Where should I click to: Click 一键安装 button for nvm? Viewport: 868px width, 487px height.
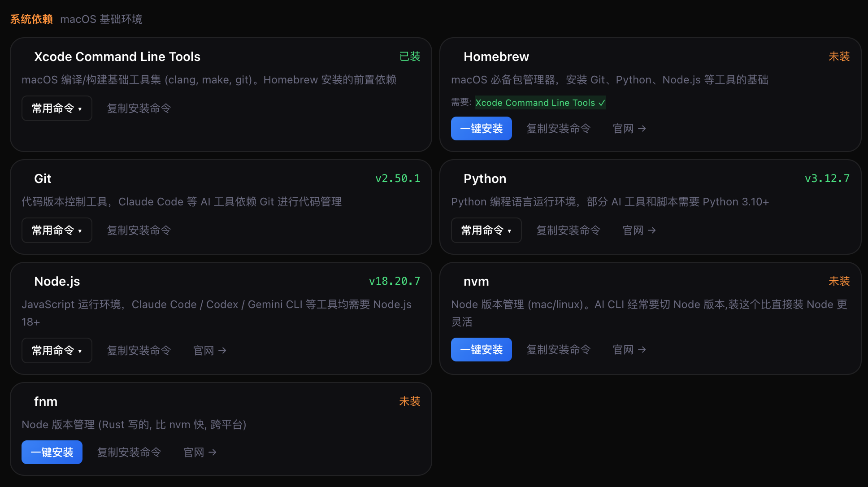pyautogui.click(x=482, y=349)
